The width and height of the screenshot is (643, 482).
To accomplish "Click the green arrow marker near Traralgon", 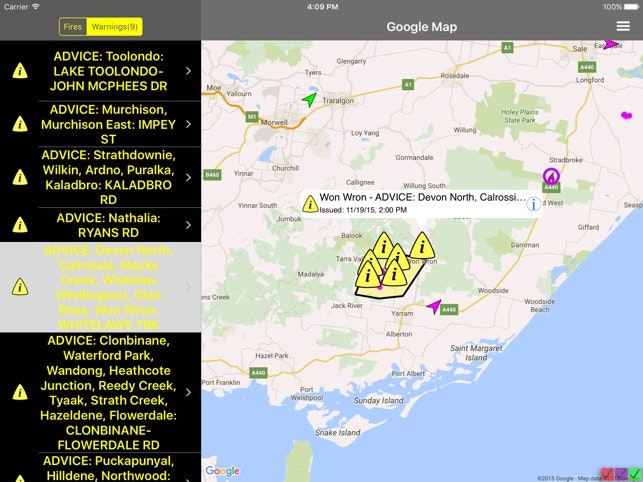I will point(311,100).
